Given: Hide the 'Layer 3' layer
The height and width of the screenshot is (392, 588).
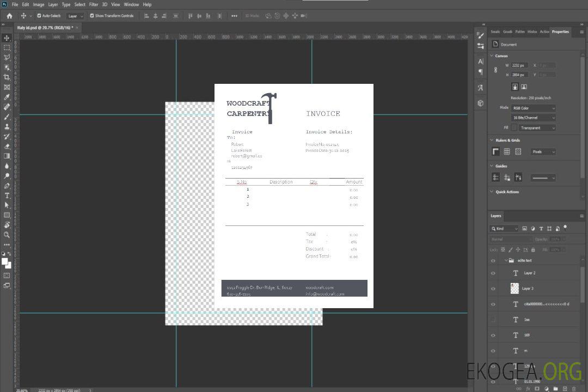Looking at the screenshot, I should click(493, 289).
